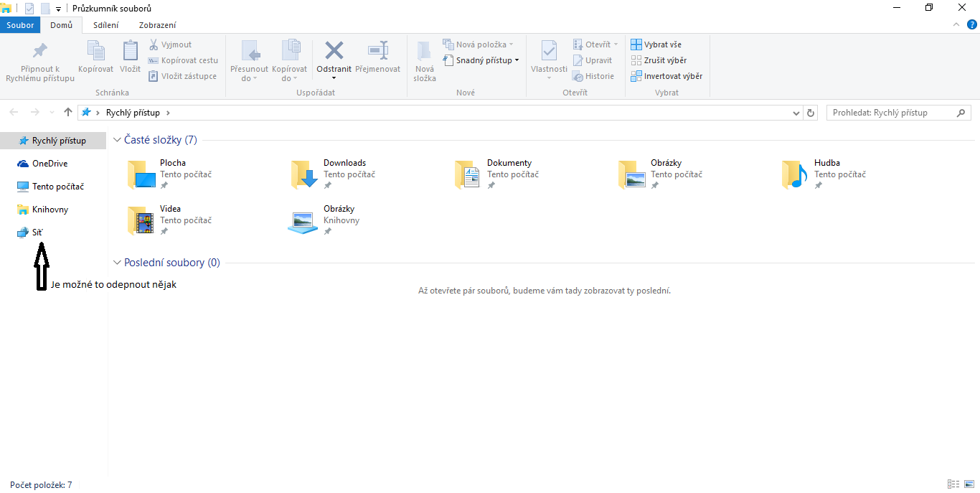Select the Downloads folder icon
Viewport: 980px width, 493px height.
tap(305, 174)
